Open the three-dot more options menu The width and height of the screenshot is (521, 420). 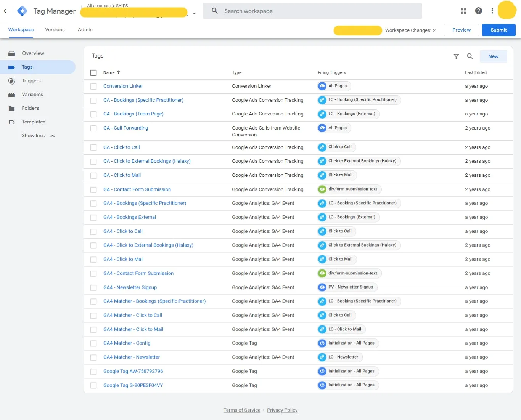(492, 11)
